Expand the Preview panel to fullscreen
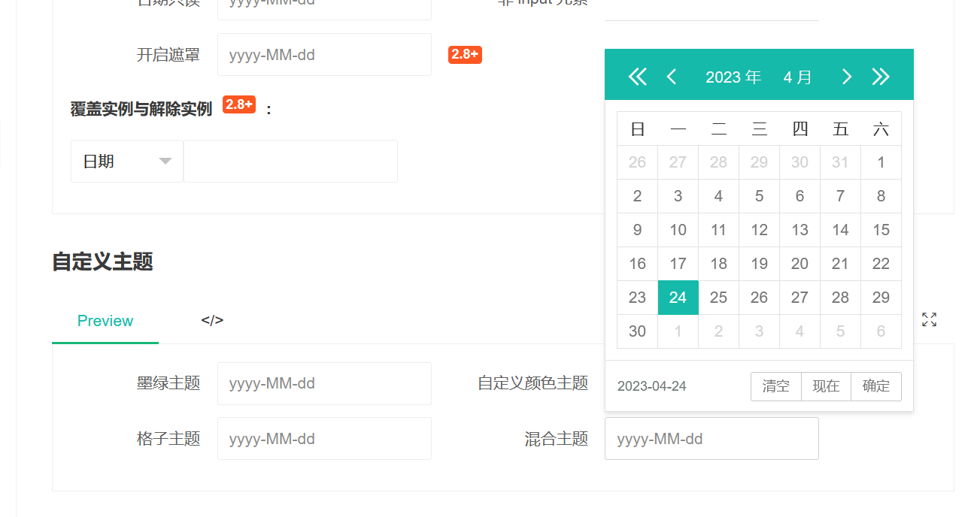 928,319
